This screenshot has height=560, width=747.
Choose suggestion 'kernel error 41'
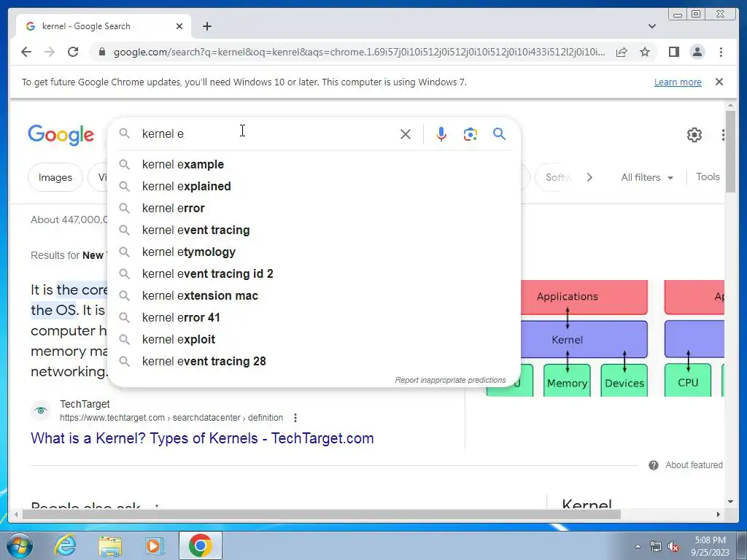pos(314,318)
